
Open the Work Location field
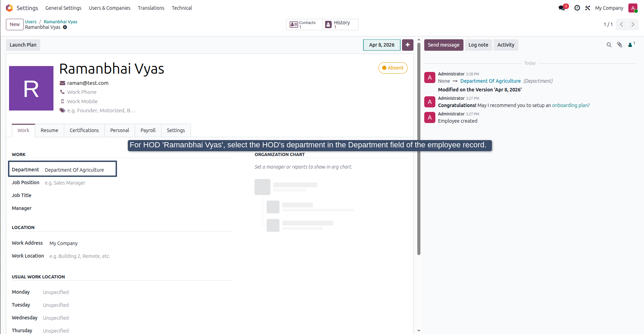[x=140, y=256]
